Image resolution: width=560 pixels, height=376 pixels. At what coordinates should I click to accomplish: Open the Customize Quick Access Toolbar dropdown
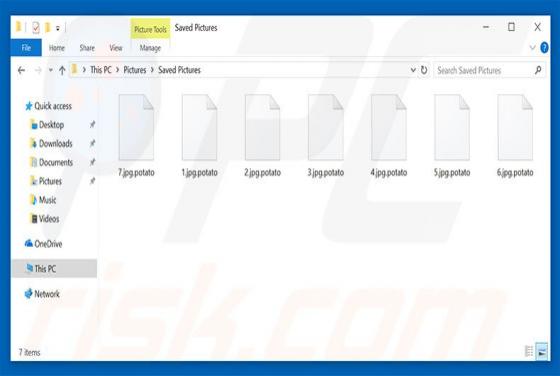[x=58, y=28]
